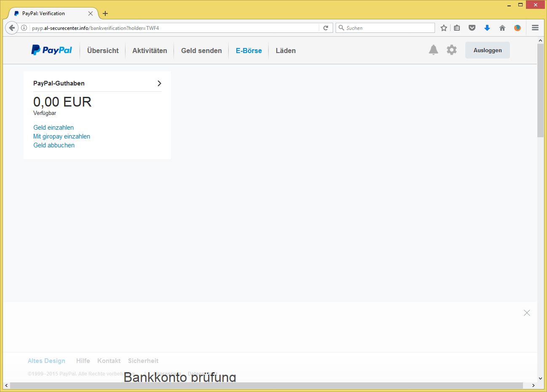The width and height of the screenshot is (547, 392).
Task: Open the Kontakt footer link
Action: pyautogui.click(x=109, y=361)
